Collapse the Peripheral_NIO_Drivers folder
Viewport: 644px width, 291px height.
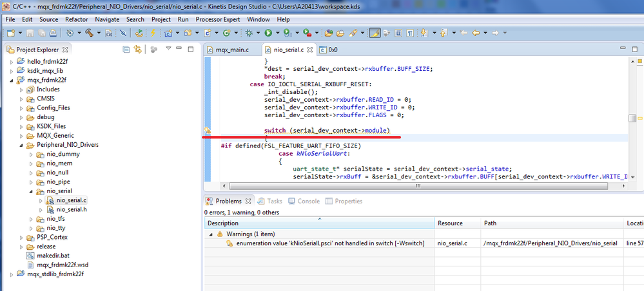[21, 145]
